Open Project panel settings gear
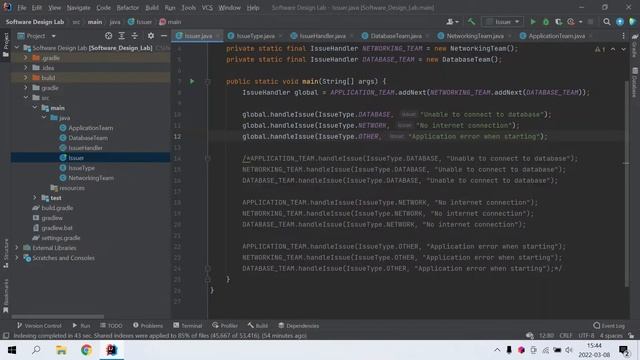 tap(151, 36)
